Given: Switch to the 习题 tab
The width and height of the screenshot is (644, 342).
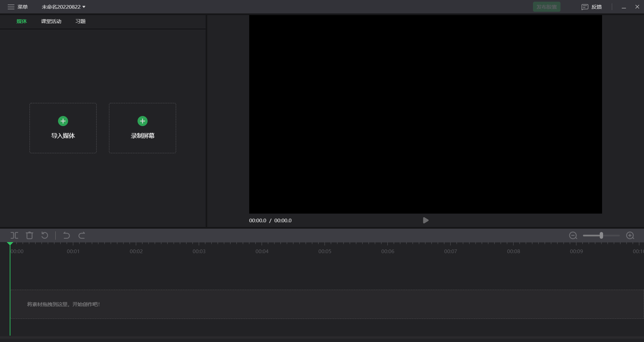Looking at the screenshot, I should tap(80, 21).
